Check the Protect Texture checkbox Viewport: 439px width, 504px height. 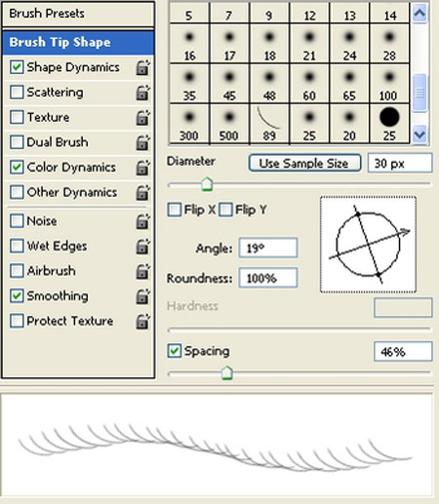point(17,321)
